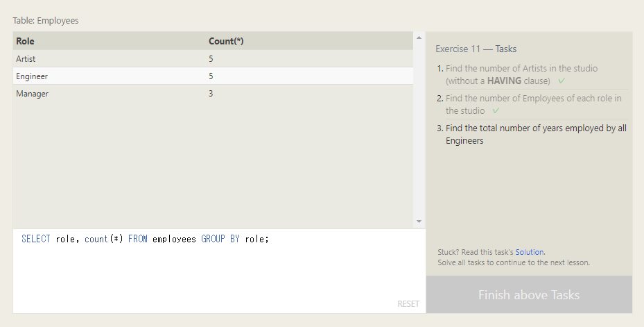Screen dimensions: 644x327
Task: Click the FROM keyword in the query
Action: [137, 239]
